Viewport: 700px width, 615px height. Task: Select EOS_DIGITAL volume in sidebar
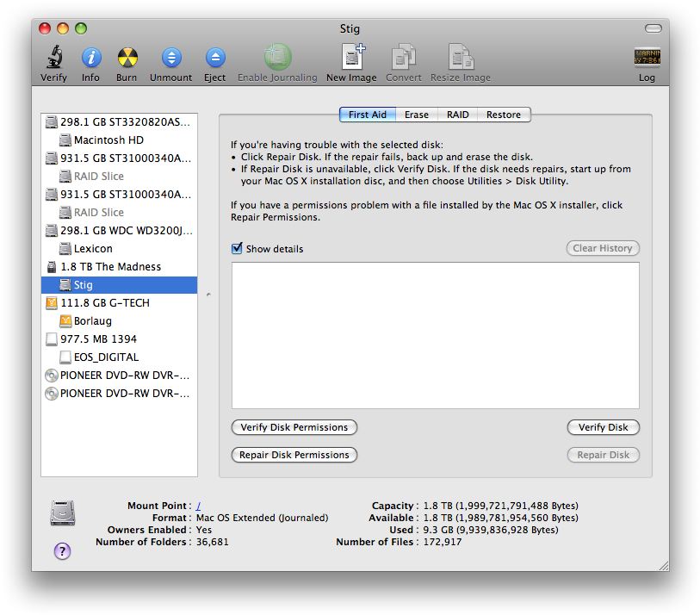tap(106, 357)
